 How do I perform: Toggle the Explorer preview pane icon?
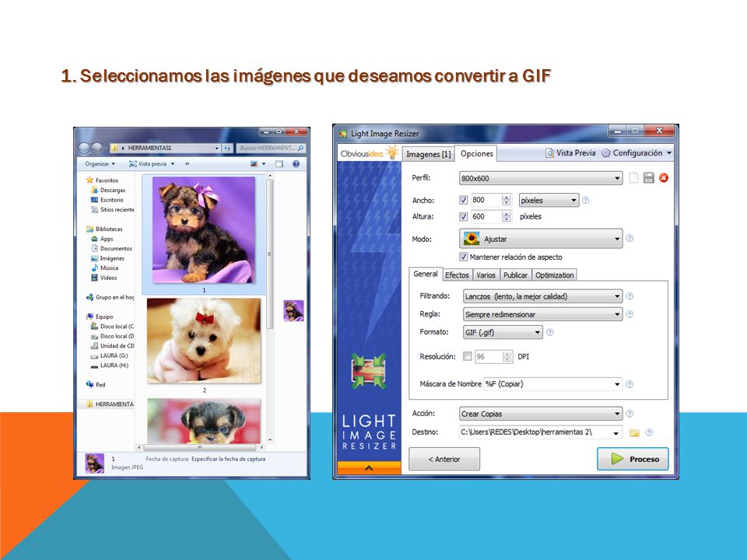coord(279,164)
